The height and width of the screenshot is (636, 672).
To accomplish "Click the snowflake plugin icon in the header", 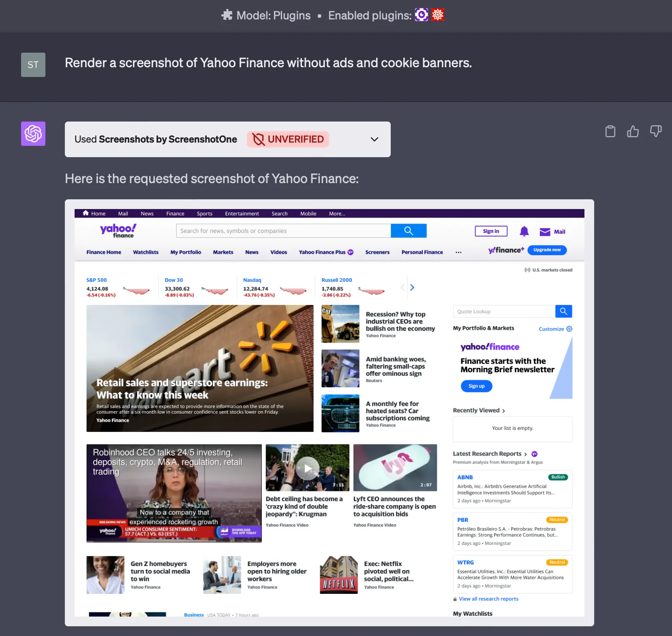I will pyautogui.click(x=438, y=15).
